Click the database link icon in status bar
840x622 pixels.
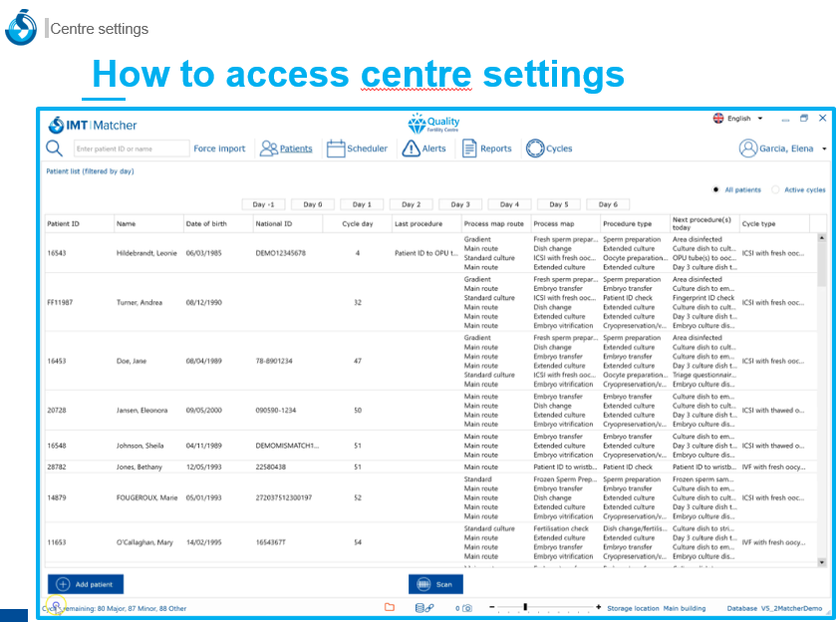(424, 607)
